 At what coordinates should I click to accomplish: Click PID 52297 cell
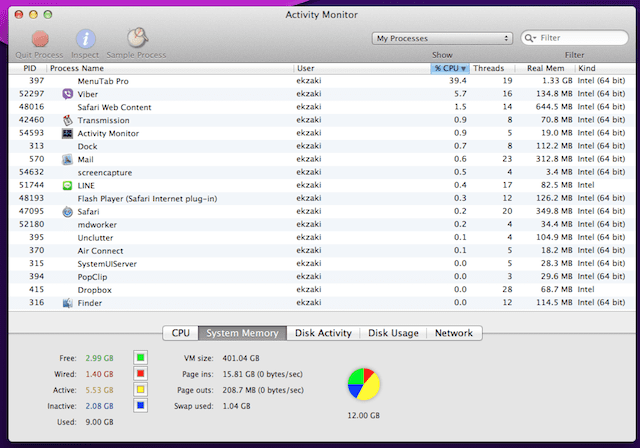click(x=31, y=94)
